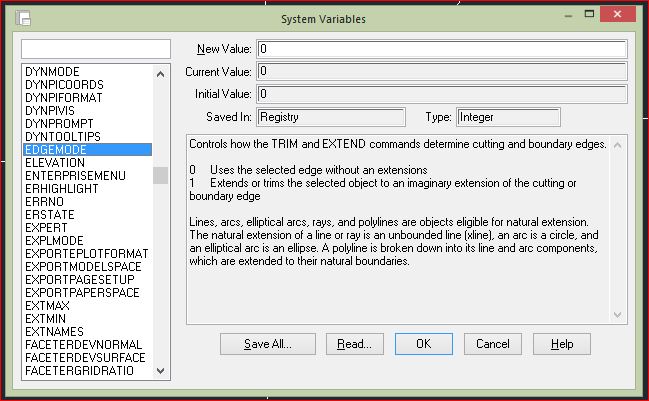Confirm with the OK button
This screenshot has width=649, height=401.
pyautogui.click(x=424, y=344)
